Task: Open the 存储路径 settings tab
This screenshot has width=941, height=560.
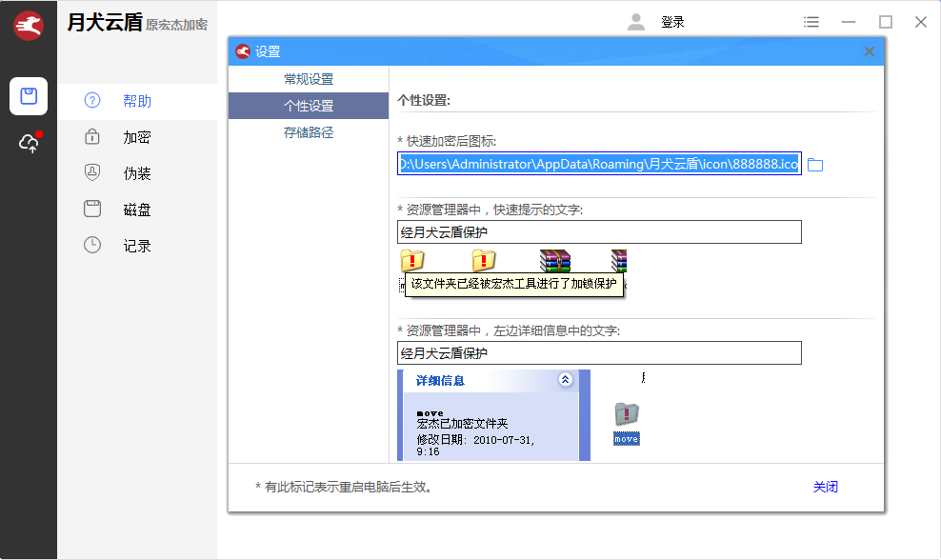Action: pos(309,132)
